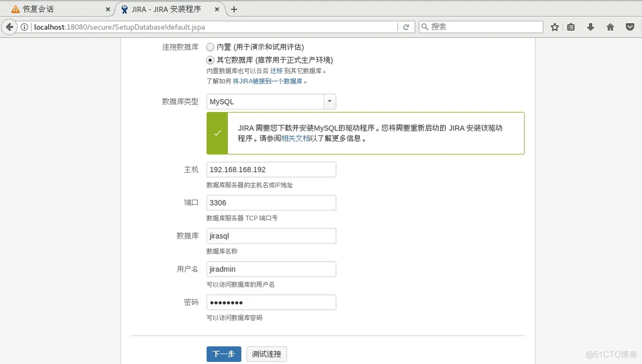
Task: Click the JIRA tab favicon
Action: click(x=125, y=9)
